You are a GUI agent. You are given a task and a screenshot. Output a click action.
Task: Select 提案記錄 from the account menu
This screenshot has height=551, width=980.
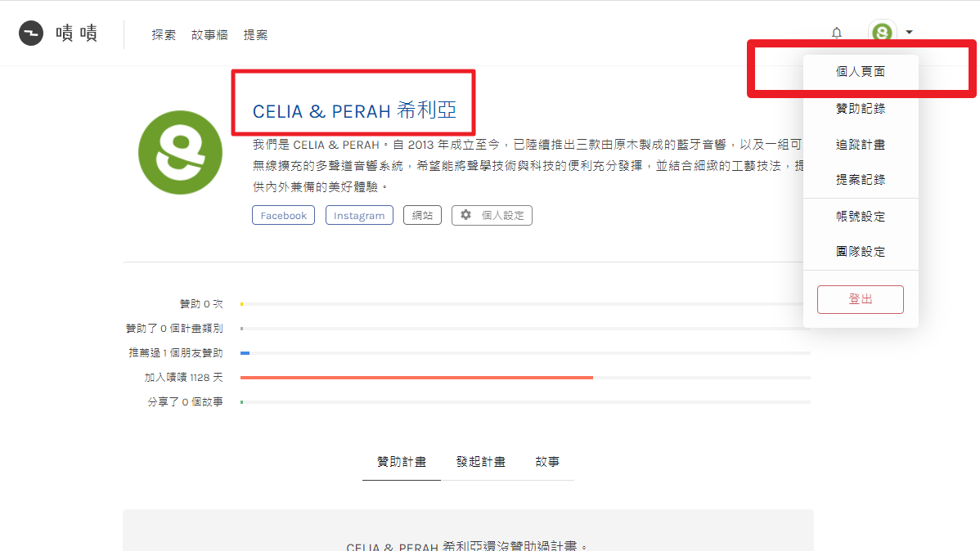(x=861, y=180)
